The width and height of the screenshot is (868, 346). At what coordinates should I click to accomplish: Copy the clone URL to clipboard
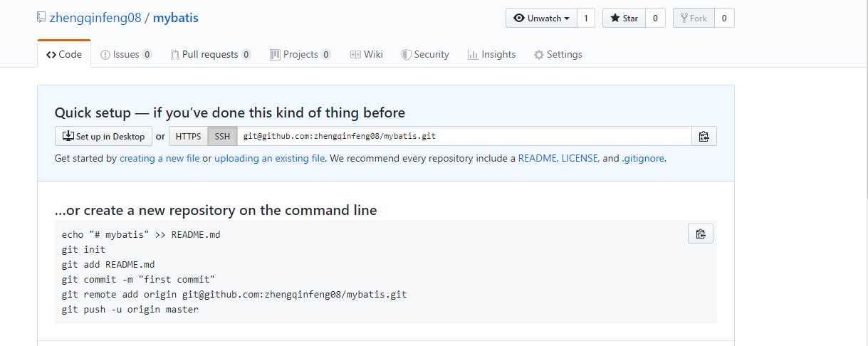(704, 136)
